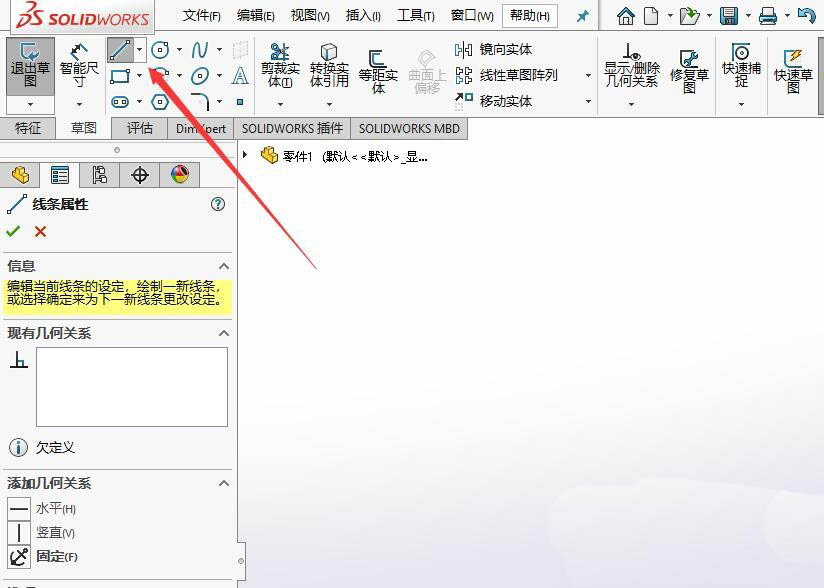Select the Spline sketch tool
This screenshot has width=824, height=588.
pos(200,50)
